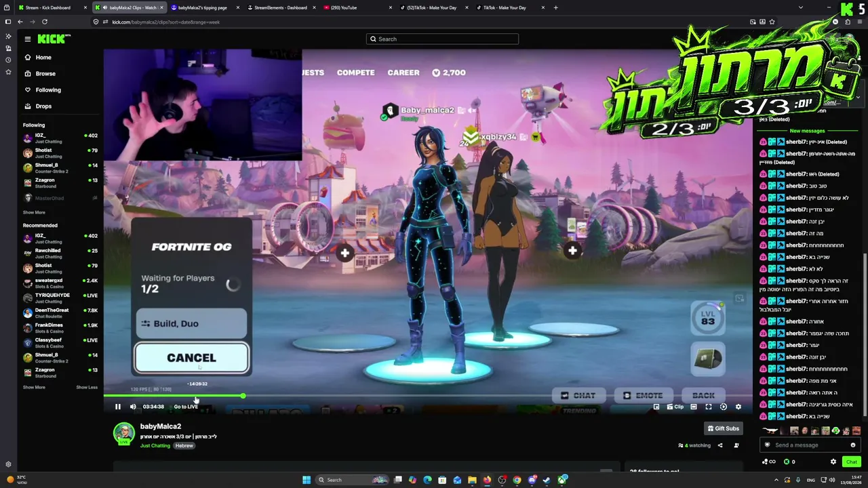Screen dimensions: 868x488
Task: Open Google Chrome from the taskbar
Action: (x=517, y=480)
